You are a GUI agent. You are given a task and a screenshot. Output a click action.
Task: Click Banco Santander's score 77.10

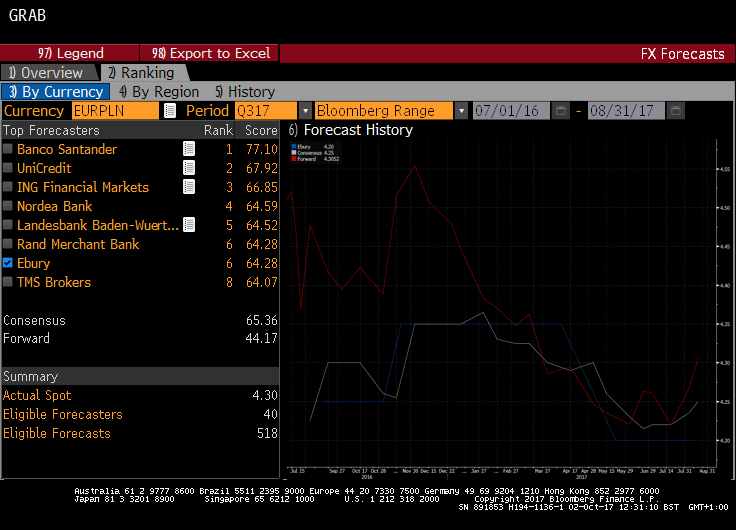coord(261,149)
